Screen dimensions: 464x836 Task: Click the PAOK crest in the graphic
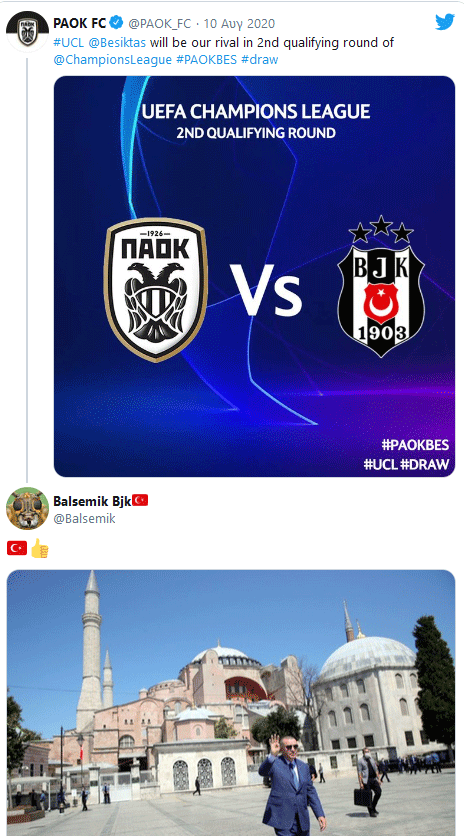pos(155,290)
